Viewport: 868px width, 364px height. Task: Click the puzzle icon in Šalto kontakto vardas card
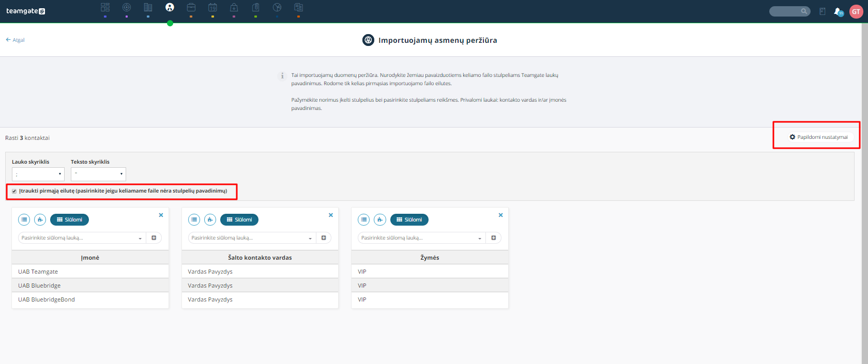[x=210, y=219]
